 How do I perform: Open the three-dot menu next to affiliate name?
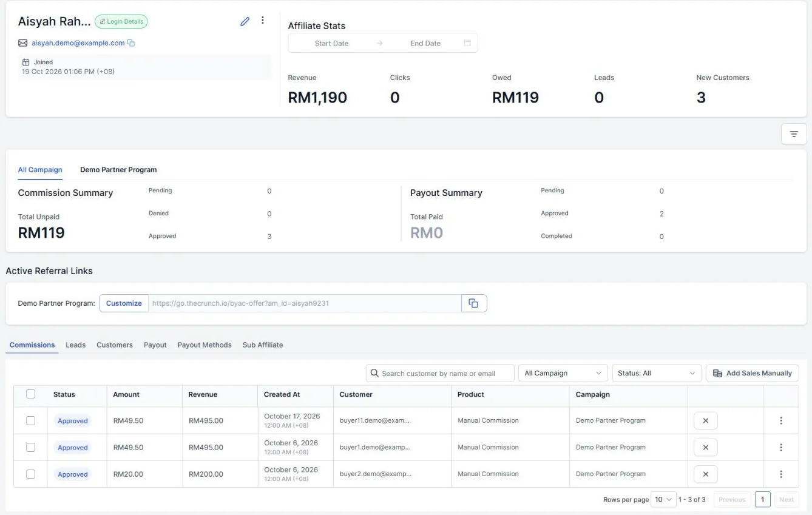click(x=263, y=21)
